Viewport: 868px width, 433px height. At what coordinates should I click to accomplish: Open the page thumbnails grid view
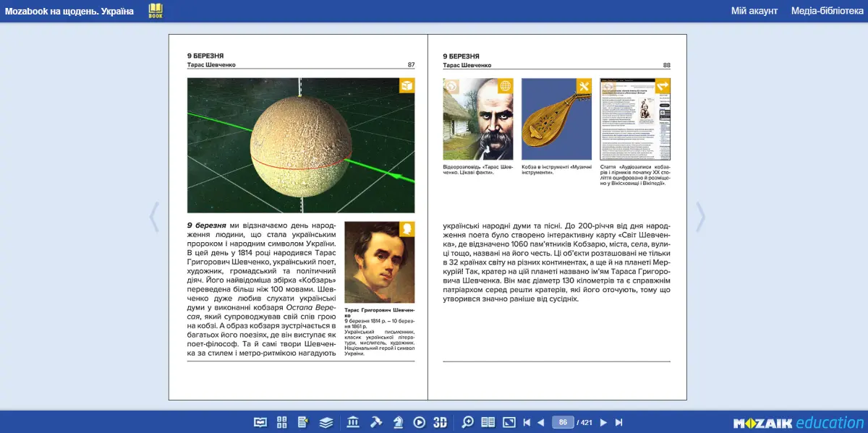tap(283, 422)
